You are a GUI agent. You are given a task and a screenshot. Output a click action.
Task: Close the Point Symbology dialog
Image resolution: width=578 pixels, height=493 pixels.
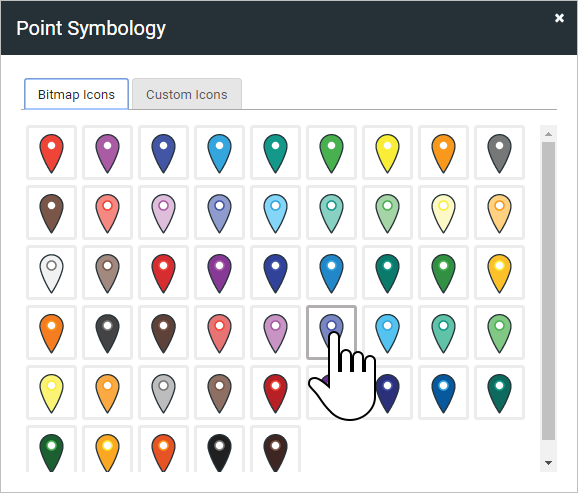click(x=559, y=18)
